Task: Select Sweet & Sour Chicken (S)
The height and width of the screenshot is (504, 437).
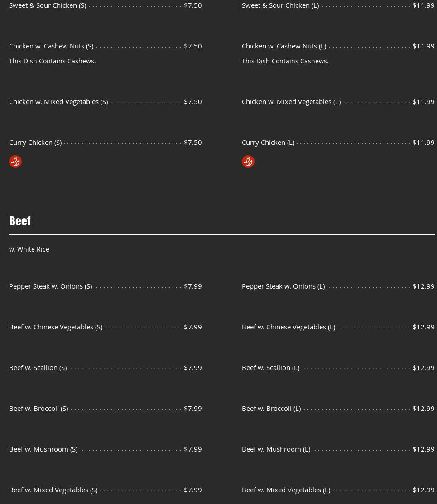Action: (48, 5)
